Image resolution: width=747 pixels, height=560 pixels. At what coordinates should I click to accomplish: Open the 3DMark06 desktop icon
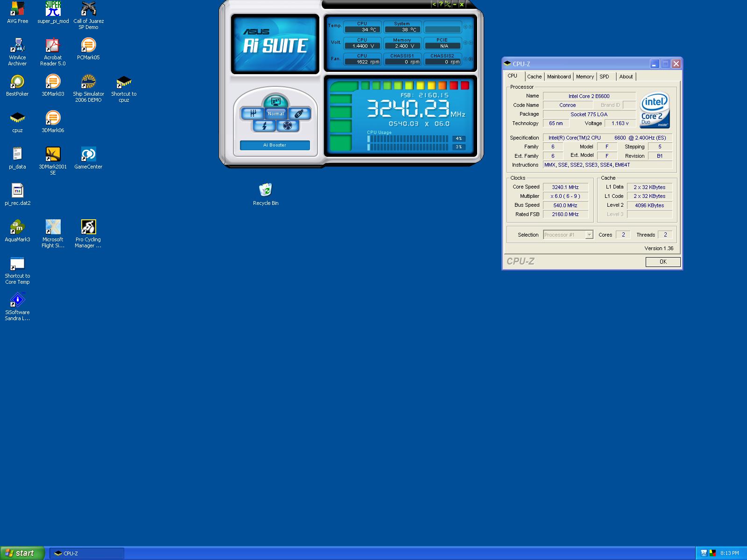click(x=53, y=122)
